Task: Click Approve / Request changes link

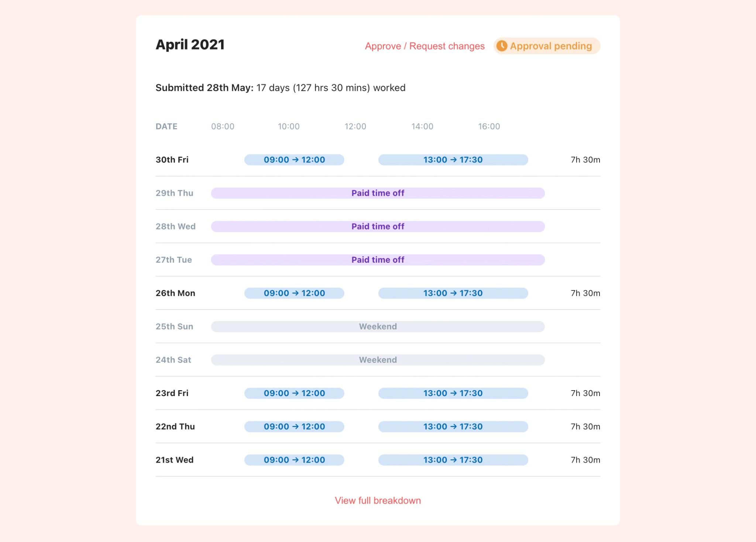Action: tap(425, 46)
